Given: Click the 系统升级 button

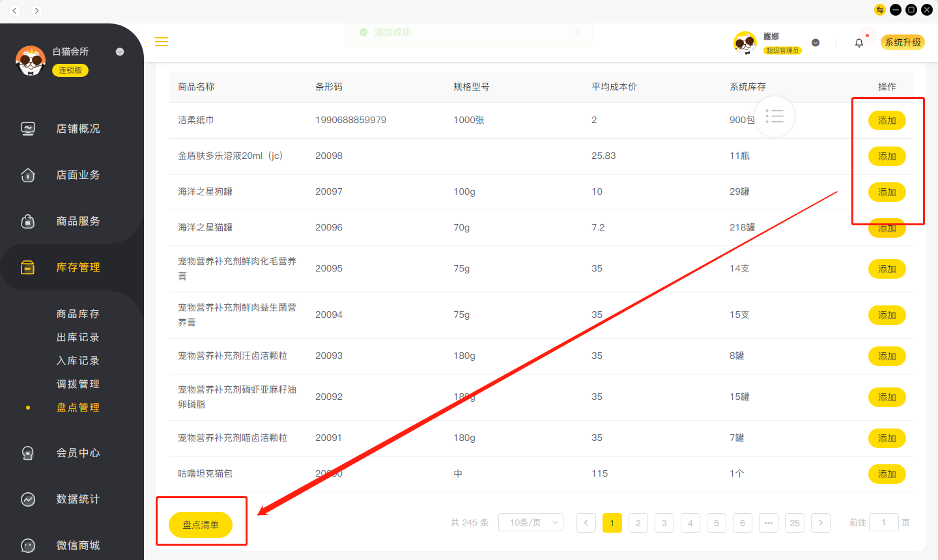Looking at the screenshot, I should click(903, 42).
